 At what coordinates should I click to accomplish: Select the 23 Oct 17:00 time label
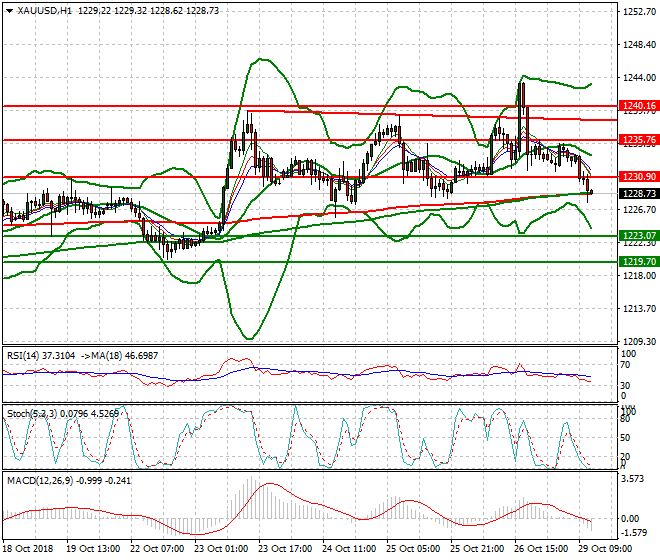(x=285, y=549)
